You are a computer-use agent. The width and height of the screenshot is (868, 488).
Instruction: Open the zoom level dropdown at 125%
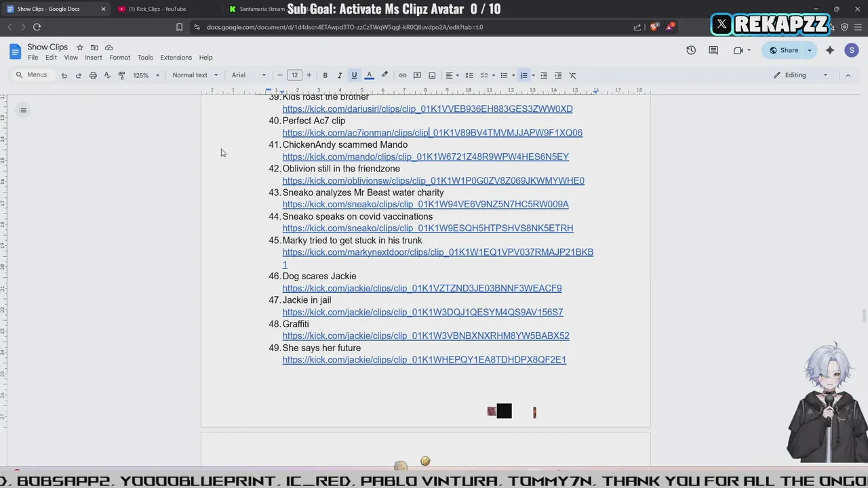pos(146,75)
